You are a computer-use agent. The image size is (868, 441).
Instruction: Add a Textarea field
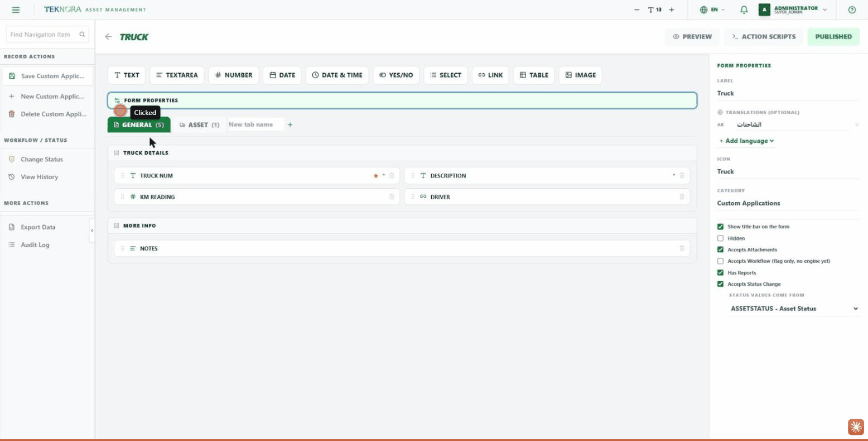[x=177, y=75]
